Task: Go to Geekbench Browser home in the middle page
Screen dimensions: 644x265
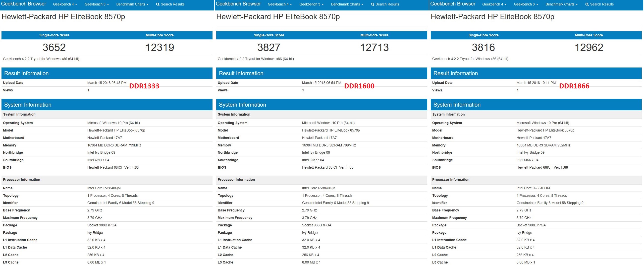Action: (x=238, y=4)
